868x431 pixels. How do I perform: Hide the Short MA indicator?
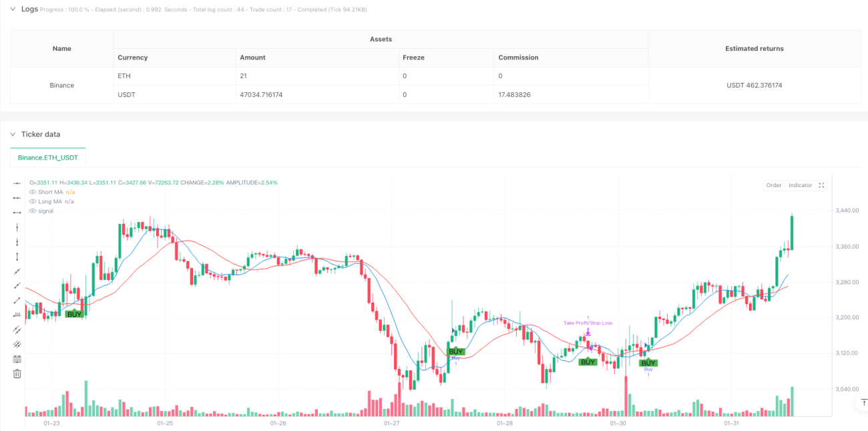click(x=33, y=192)
